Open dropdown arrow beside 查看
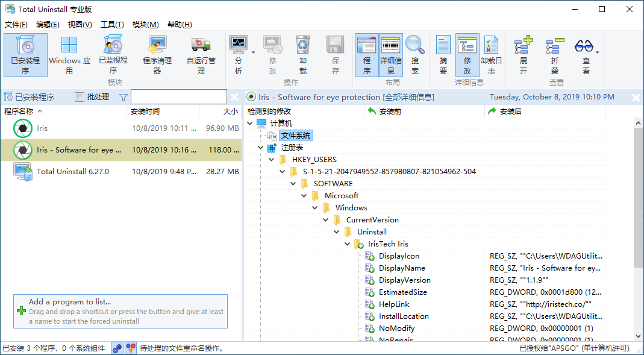The width and height of the screenshot is (644, 355). [x=597, y=52]
